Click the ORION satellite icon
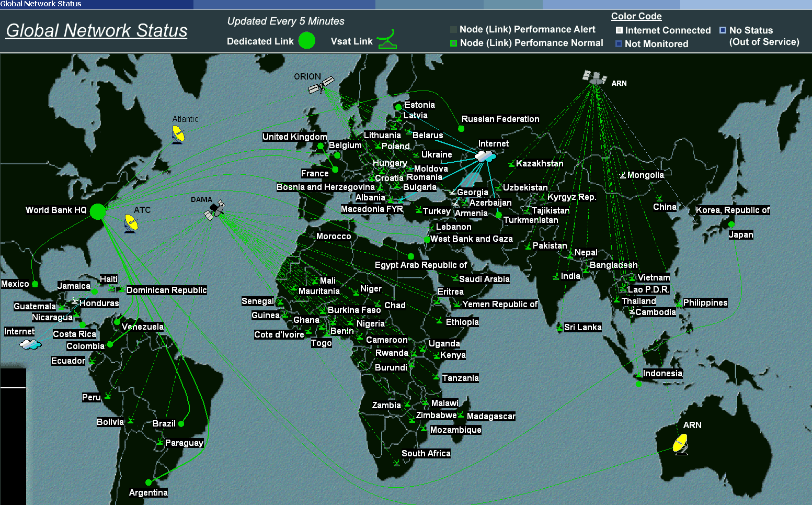Viewport: 812px width, 505px height. 321,85
